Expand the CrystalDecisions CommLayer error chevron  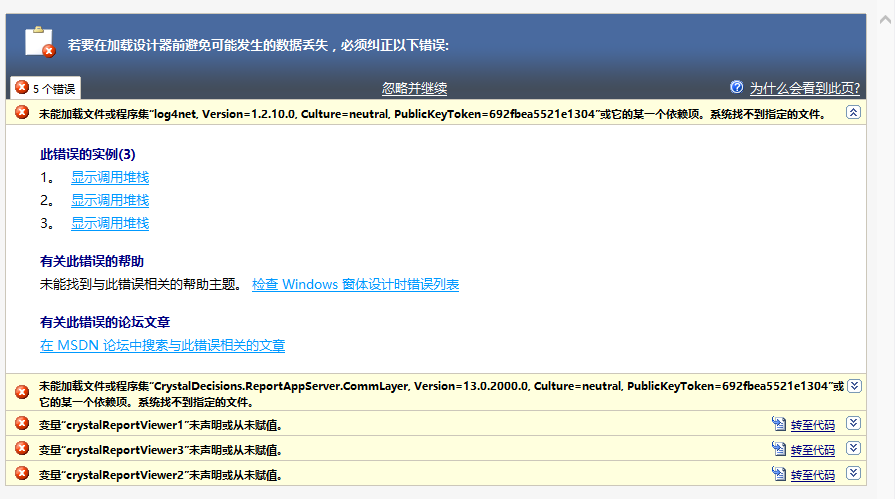(854, 386)
